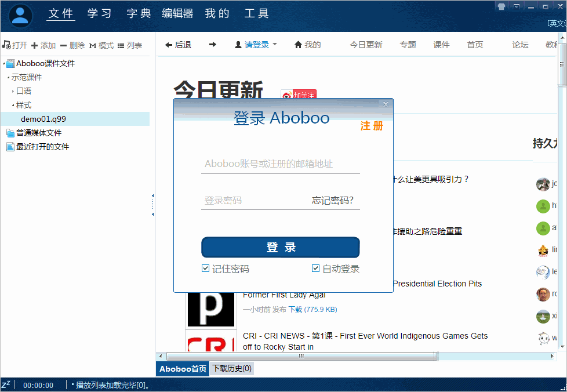Open the 我的 menu

click(217, 13)
